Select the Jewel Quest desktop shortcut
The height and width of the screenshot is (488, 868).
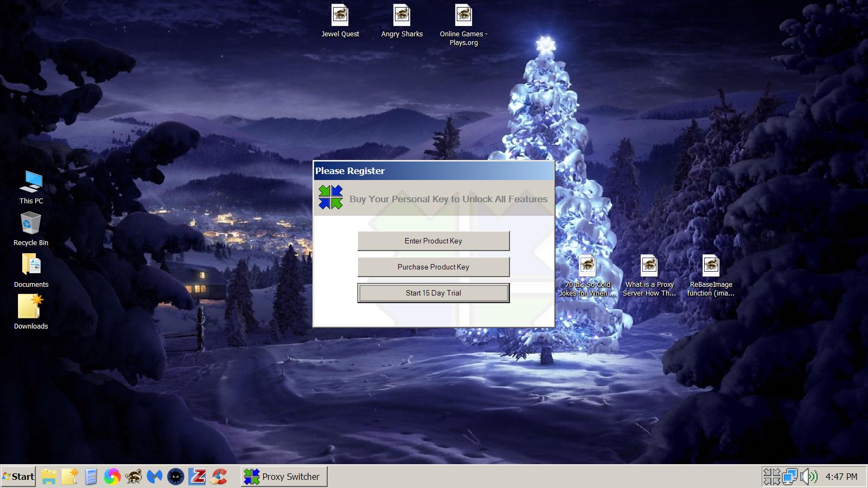(x=340, y=21)
